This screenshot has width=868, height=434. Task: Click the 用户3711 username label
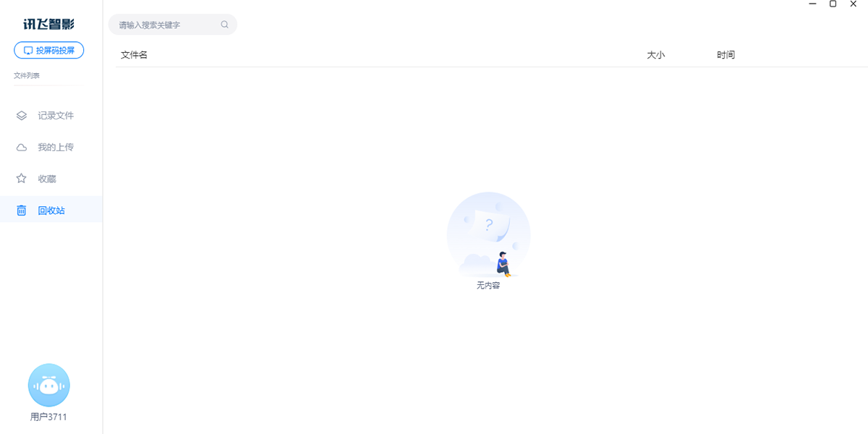[48, 417]
